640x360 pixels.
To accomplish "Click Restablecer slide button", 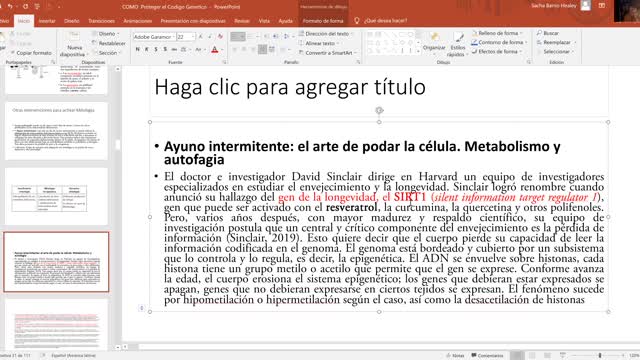I will [109, 43].
